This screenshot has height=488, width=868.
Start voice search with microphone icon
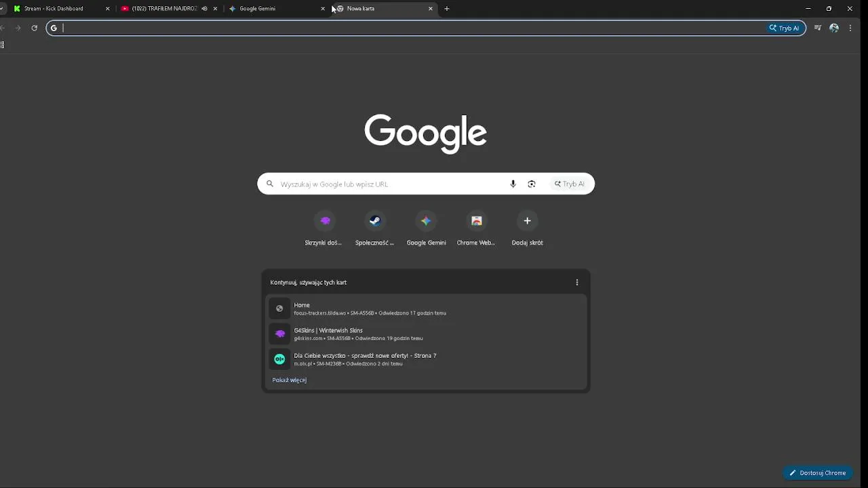tap(513, 184)
